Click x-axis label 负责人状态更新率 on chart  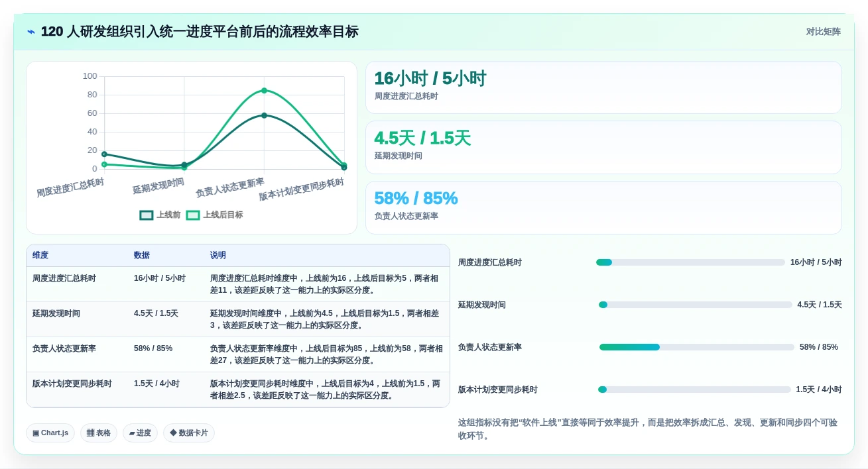pos(230,187)
